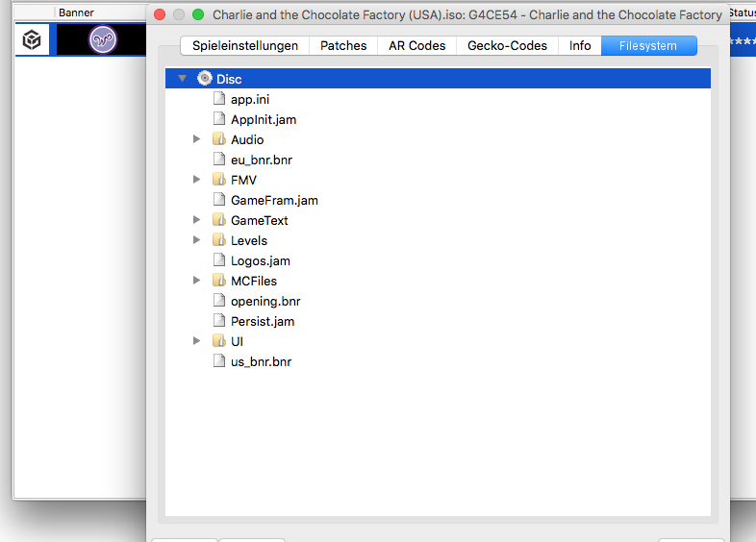Select the MCFiles folder name
Screen dimensions: 756x542
254,281
